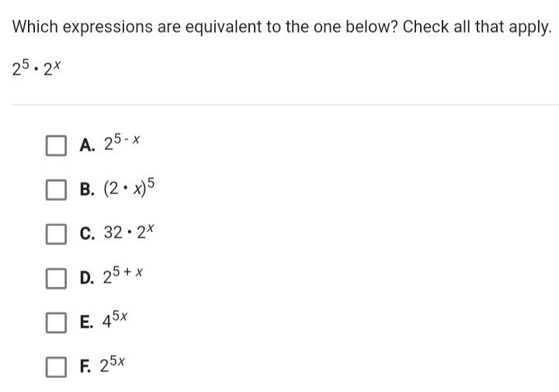The height and width of the screenshot is (392, 559).
Task: Toggle the checkbox beside option F
Action: click(56, 367)
